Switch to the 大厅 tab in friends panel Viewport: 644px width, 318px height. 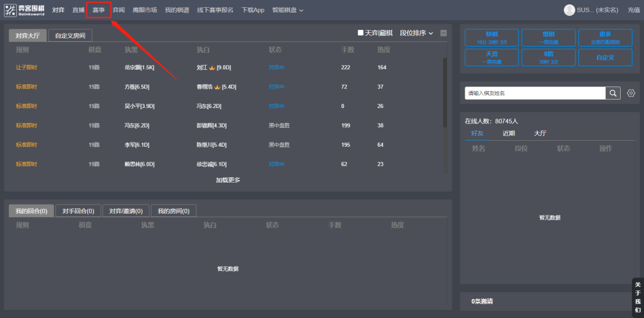click(x=540, y=134)
